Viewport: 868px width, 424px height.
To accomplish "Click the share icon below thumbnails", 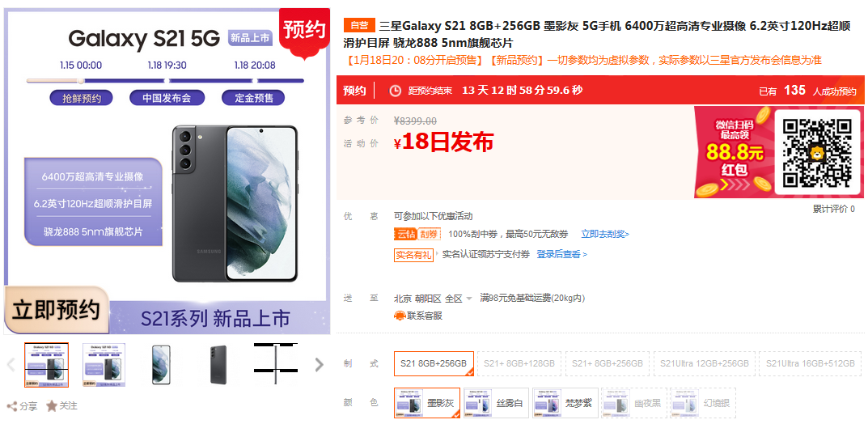I will [12, 407].
